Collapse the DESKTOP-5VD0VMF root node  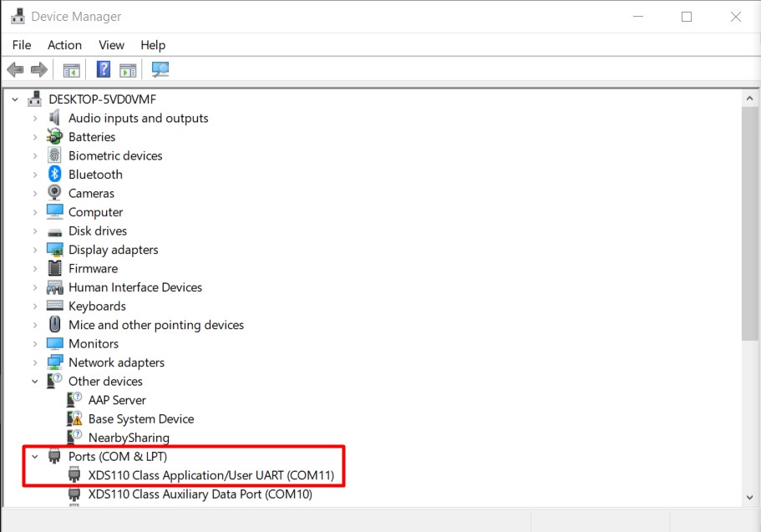pyautogui.click(x=15, y=99)
